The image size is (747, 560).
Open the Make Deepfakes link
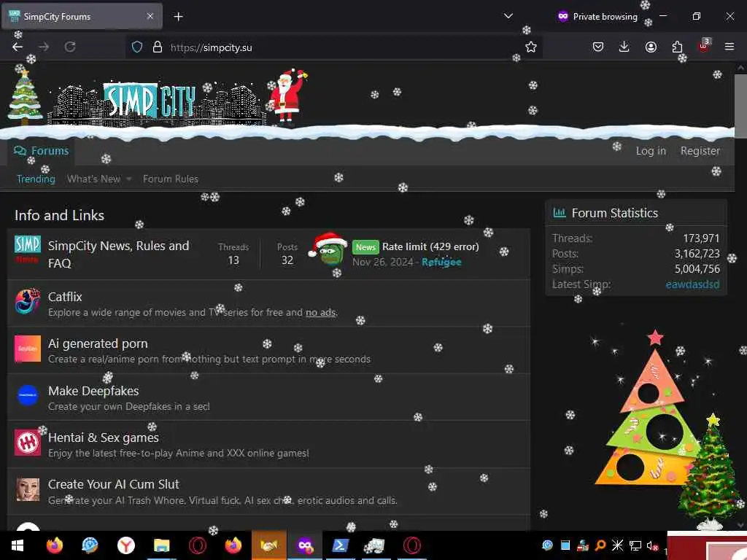(x=93, y=391)
